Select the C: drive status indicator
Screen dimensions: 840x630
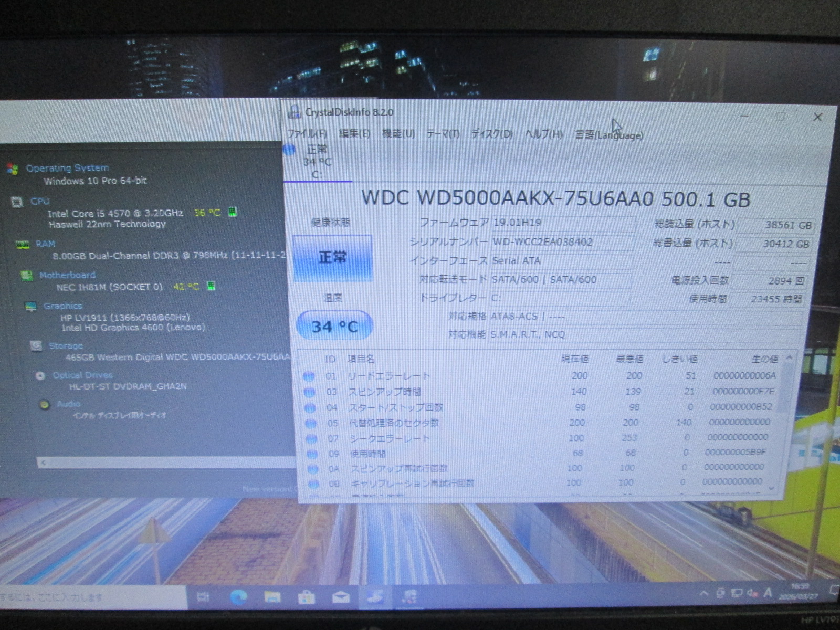click(x=316, y=162)
